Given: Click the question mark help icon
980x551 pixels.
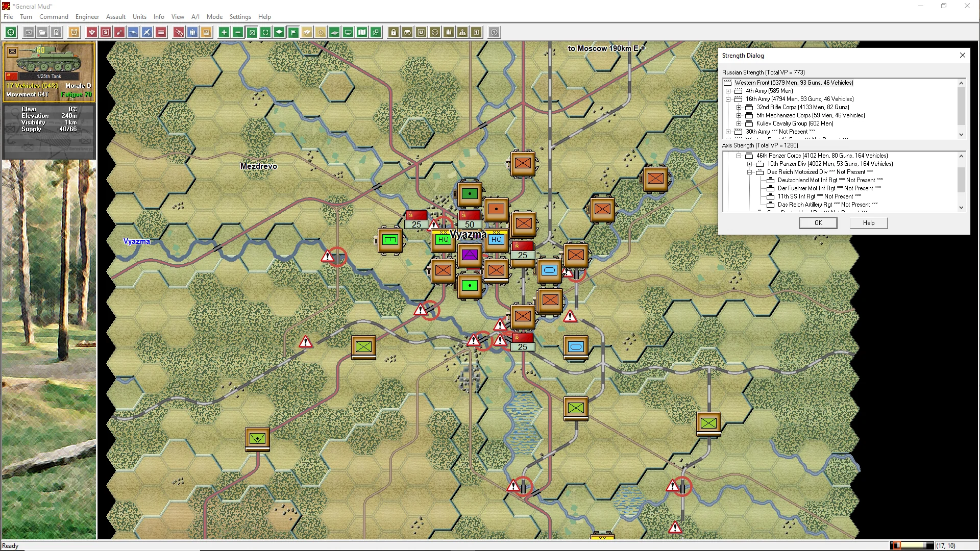Looking at the screenshot, I should point(494,32).
